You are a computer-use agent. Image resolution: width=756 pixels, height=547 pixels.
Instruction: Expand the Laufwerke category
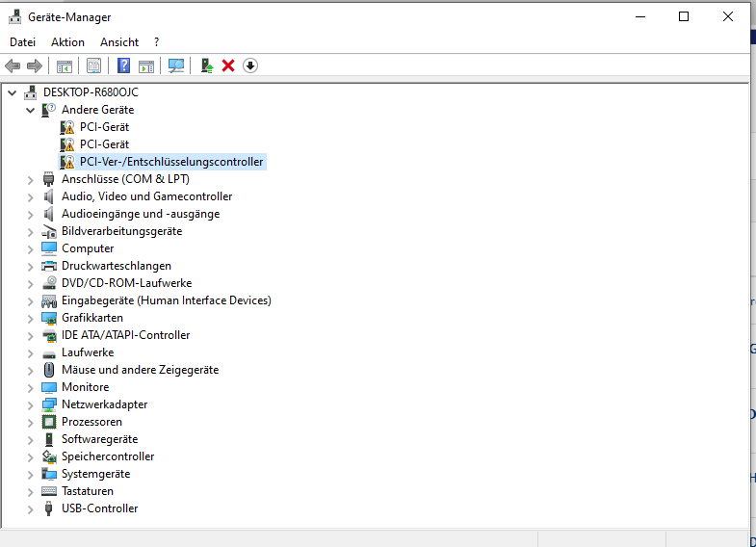pyautogui.click(x=31, y=353)
